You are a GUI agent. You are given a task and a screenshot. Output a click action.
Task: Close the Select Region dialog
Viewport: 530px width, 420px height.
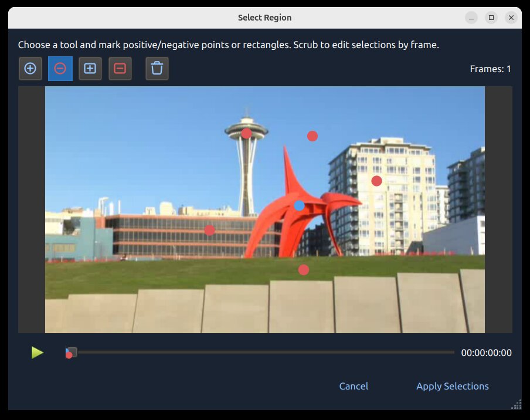511,18
